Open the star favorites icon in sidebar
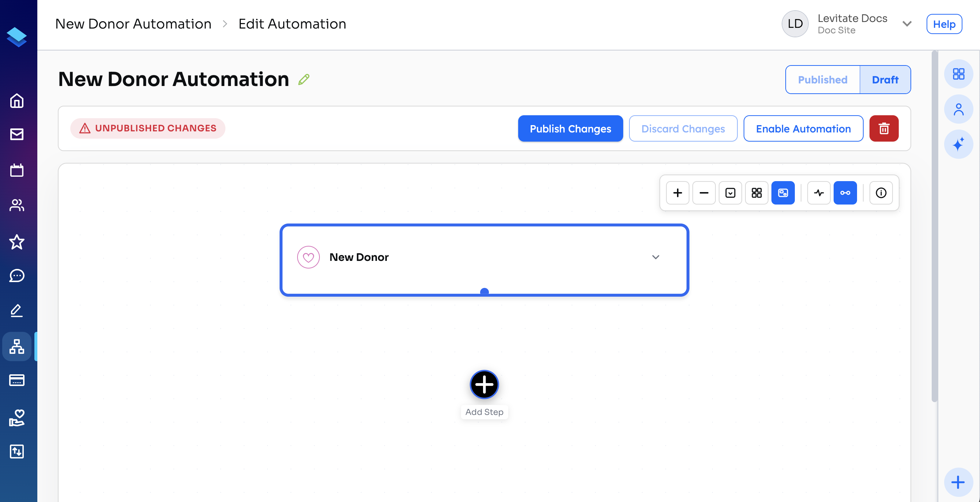 [17, 242]
